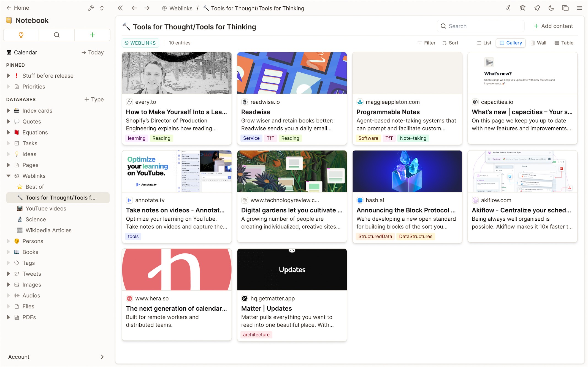Click the up-down chevron notebook switcher icon
The image size is (588, 367).
click(102, 8)
